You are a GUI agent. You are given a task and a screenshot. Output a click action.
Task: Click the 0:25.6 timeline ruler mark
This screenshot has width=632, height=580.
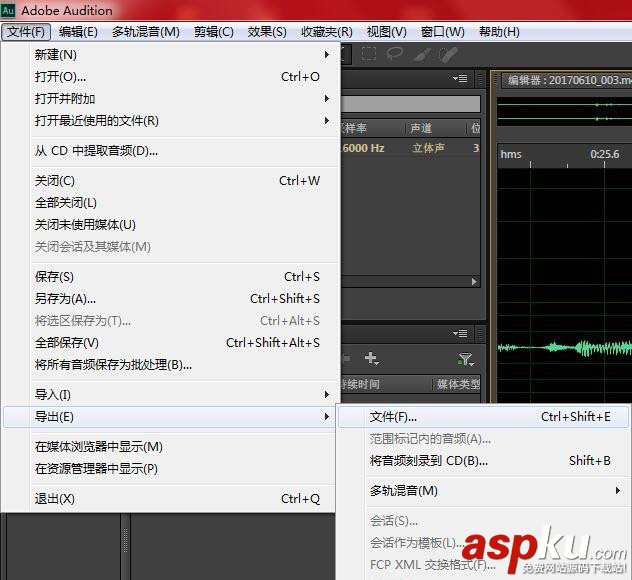coord(605,154)
